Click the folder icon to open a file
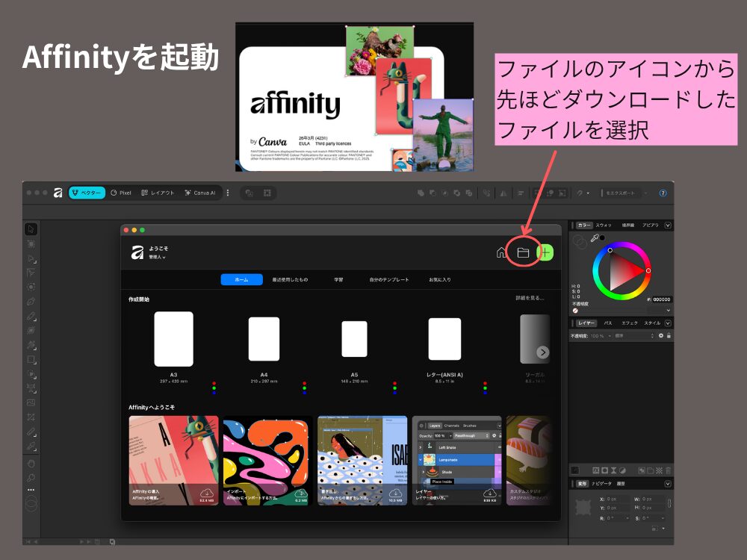The height and width of the screenshot is (560, 747). pyautogui.click(x=523, y=252)
